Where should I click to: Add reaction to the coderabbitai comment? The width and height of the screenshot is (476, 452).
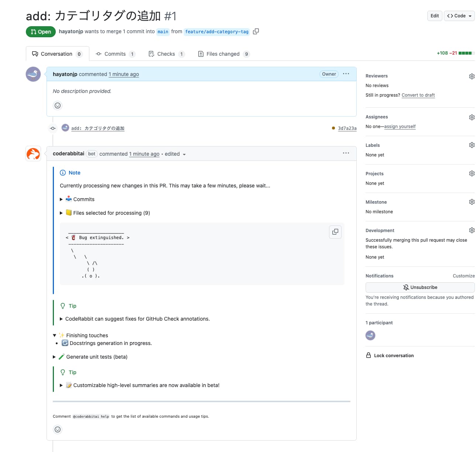click(x=58, y=429)
